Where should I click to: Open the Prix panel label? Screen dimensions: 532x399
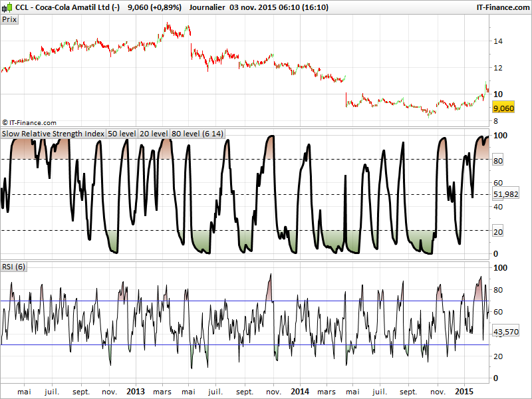click(9, 19)
